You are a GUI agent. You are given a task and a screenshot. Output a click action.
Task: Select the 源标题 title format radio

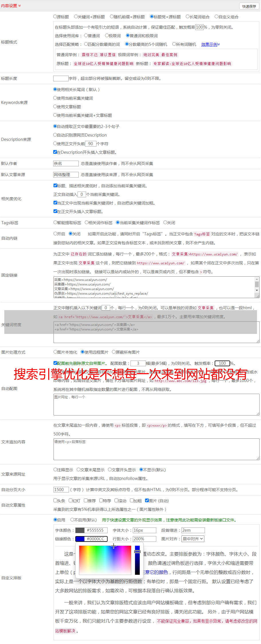tap(55, 17)
